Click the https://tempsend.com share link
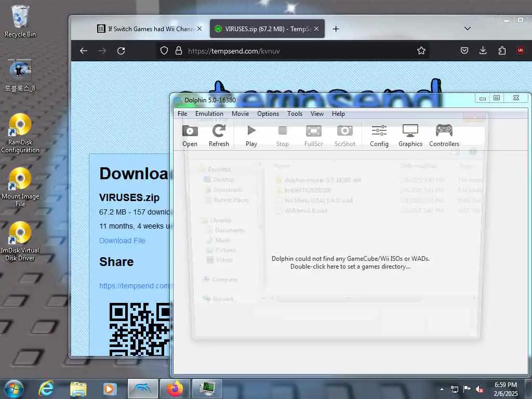 pos(135,286)
